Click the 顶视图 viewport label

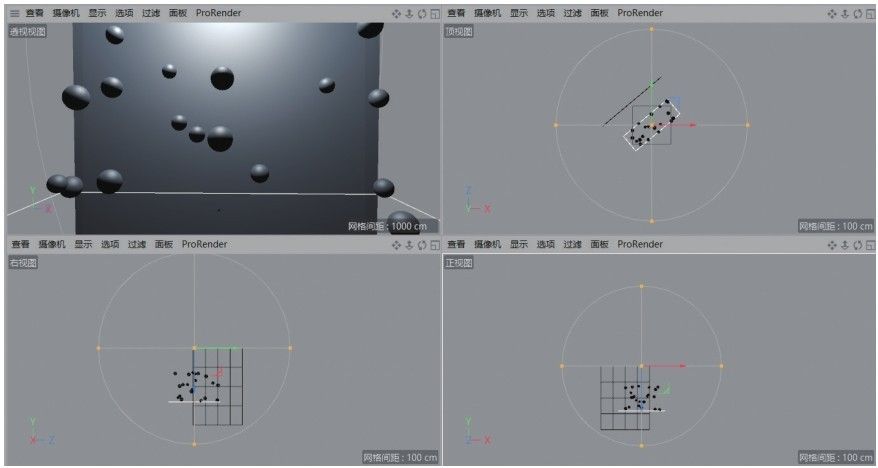459,31
